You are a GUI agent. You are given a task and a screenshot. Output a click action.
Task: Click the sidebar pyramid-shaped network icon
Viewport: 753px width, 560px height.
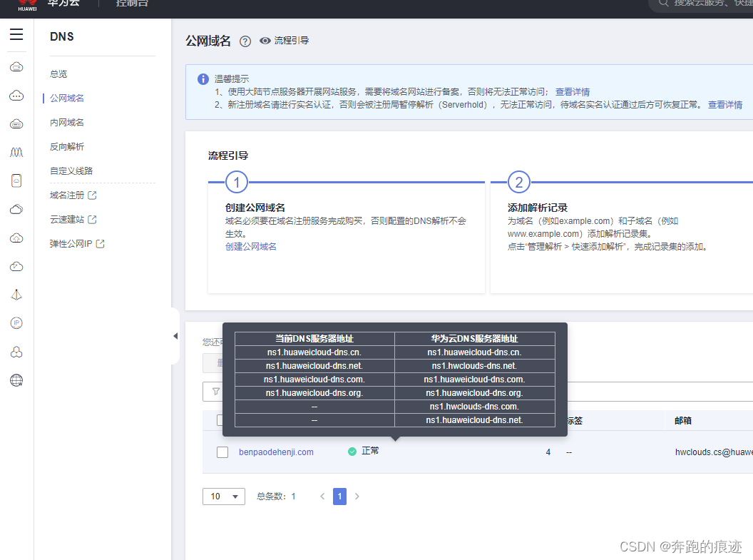tap(16, 295)
